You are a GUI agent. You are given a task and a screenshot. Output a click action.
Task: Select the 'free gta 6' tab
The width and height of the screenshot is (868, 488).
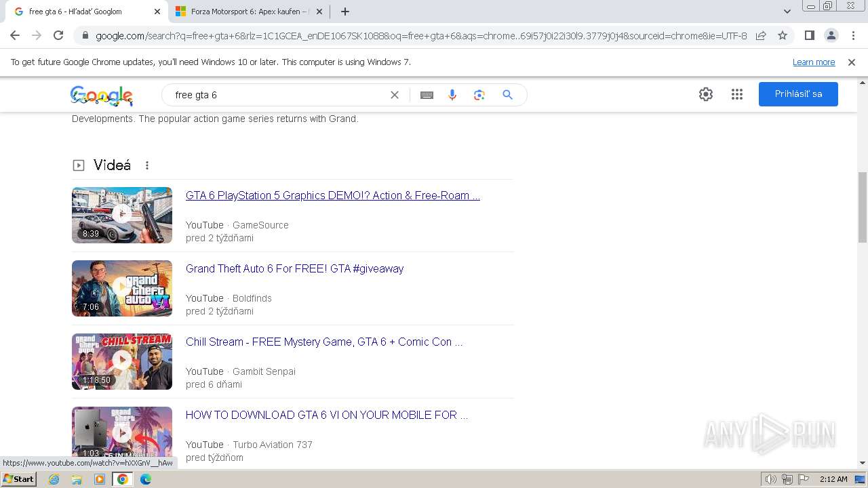87,12
